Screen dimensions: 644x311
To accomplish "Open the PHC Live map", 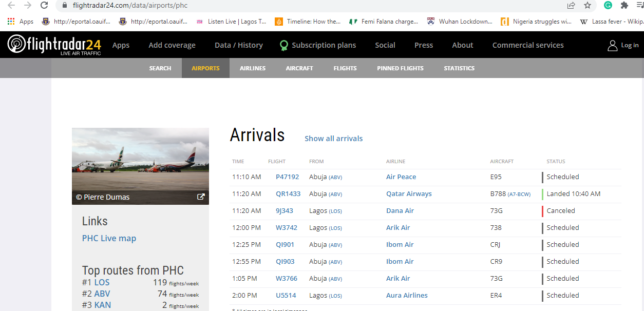I will coord(109,238).
